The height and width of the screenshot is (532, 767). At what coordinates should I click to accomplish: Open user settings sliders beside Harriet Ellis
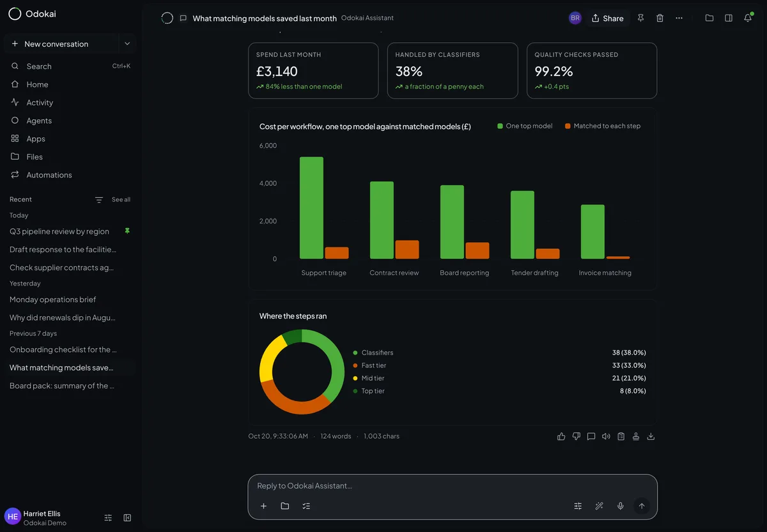click(108, 518)
